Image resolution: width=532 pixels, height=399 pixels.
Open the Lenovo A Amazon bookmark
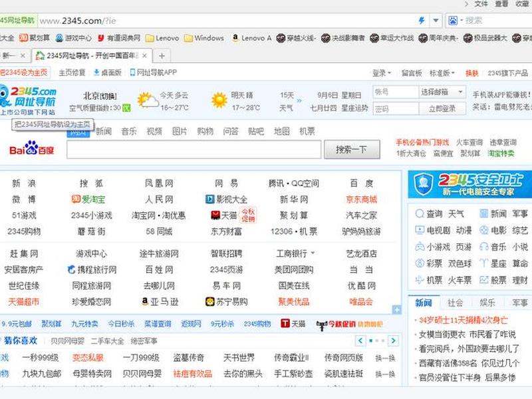coord(251,38)
